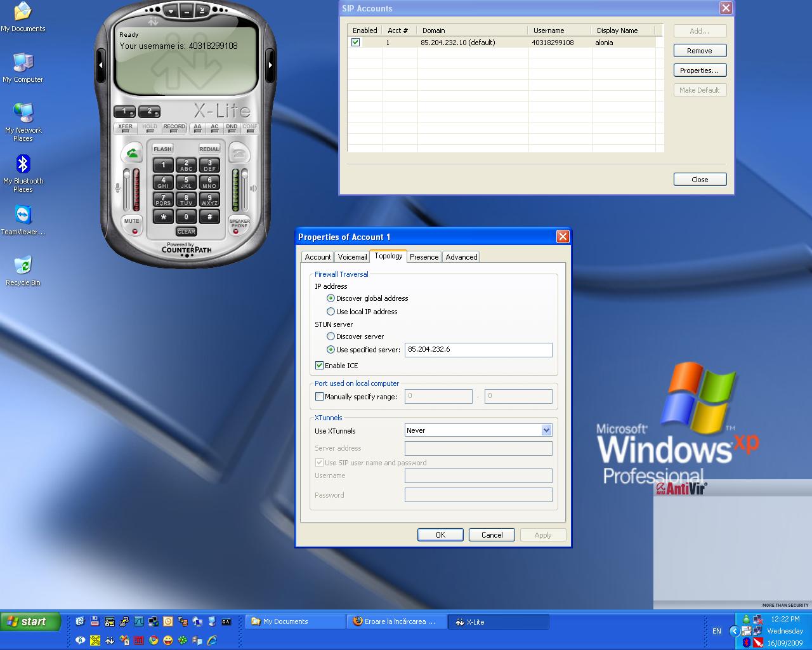Screen dimensions: 812x650
Task: Click Close button in SIP Accounts
Action: pos(700,180)
